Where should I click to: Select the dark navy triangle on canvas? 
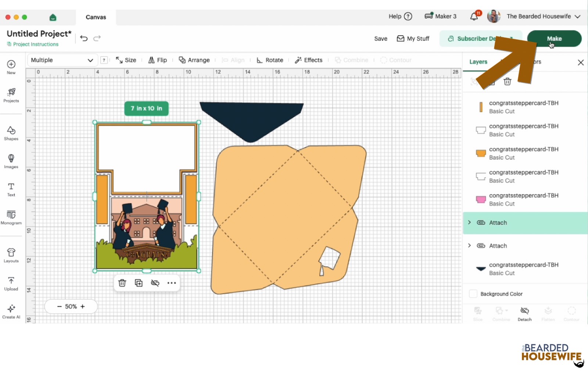(x=252, y=122)
